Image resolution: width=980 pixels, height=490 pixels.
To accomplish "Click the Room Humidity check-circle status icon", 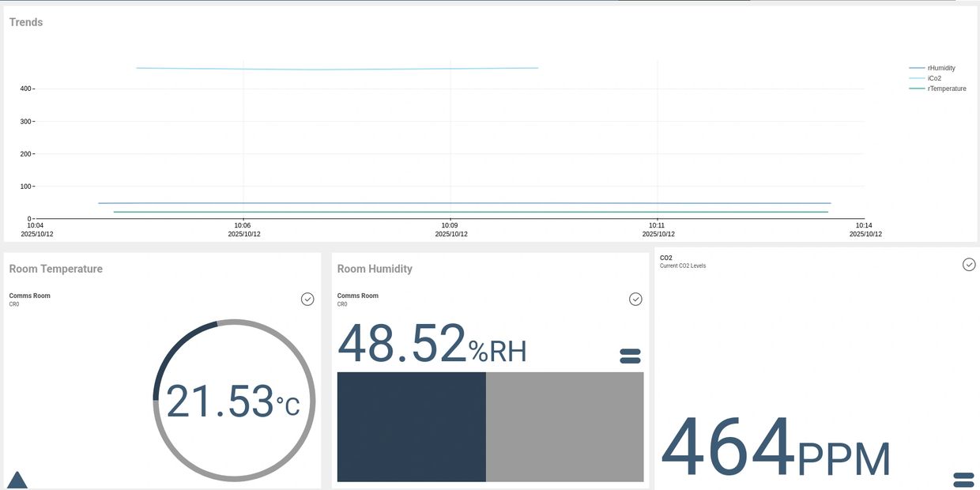I will tap(635, 299).
